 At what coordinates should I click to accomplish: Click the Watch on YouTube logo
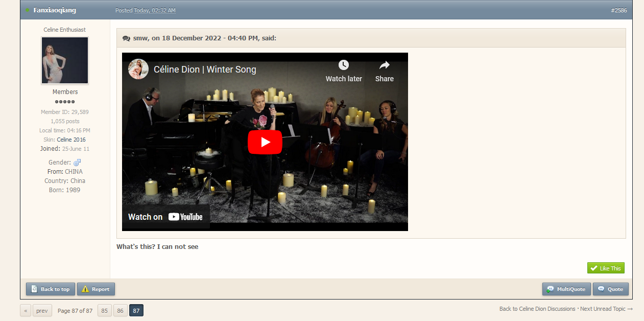tap(185, 217)
